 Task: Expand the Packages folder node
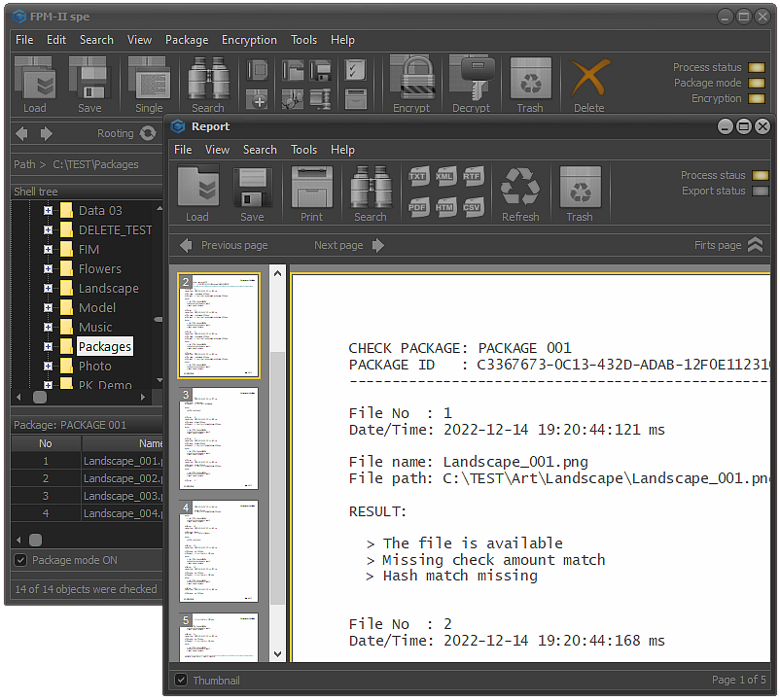click(48, 346)
